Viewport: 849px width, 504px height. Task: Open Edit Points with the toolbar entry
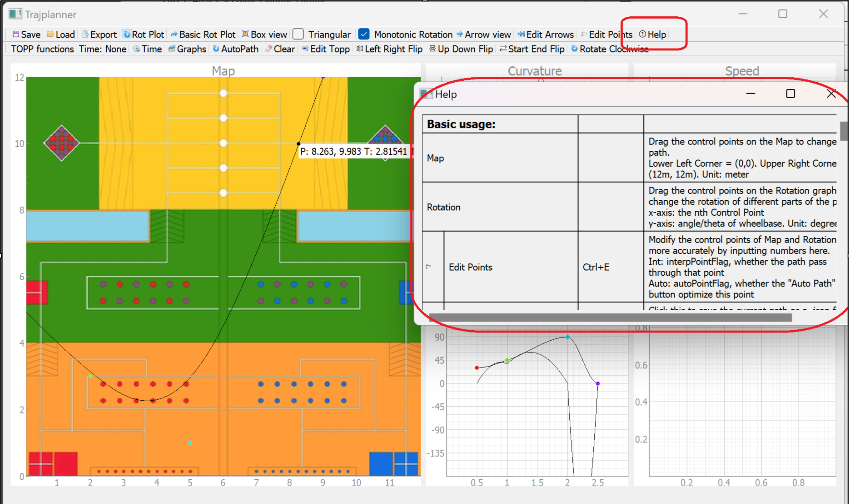pos(607,34)
